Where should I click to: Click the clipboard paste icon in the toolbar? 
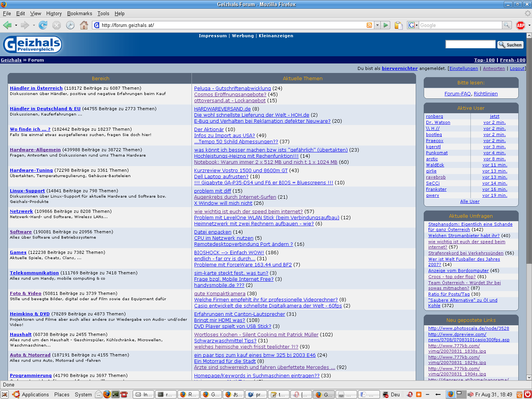point(398,25)
